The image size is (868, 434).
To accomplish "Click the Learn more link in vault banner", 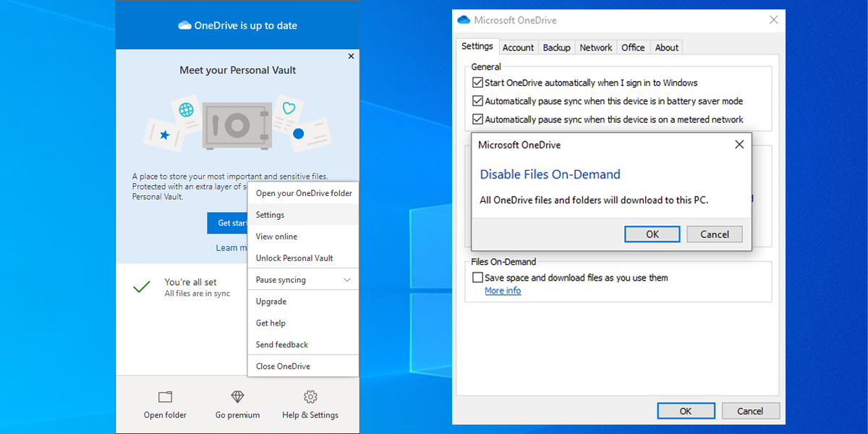I will click(231, 248).
